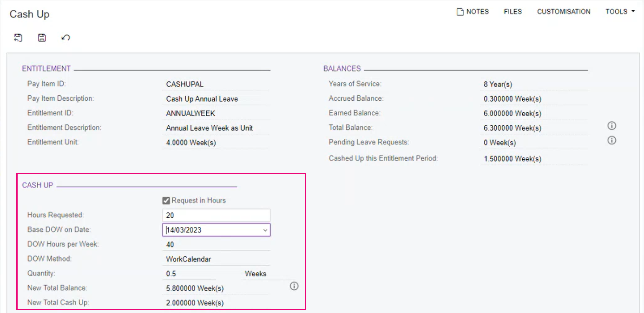Click the 14/03/2023 date text box
The width and height of the screenshot is (644, 313).
click(211, 230)
